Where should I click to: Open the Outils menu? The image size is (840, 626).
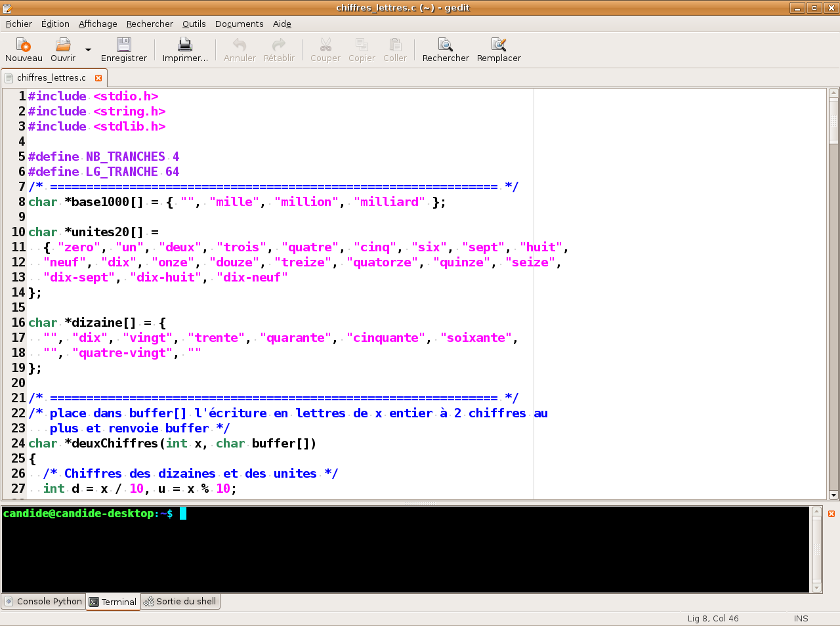(x=194, y=24)
